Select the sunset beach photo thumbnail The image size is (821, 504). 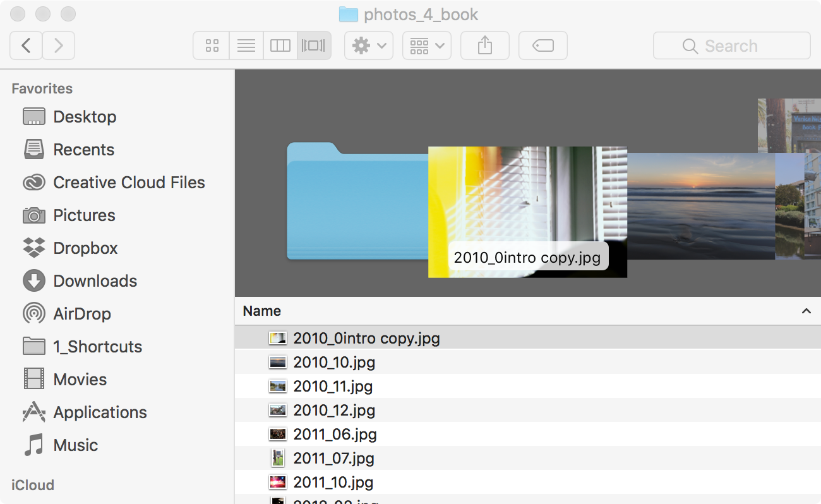coord(700,206)
